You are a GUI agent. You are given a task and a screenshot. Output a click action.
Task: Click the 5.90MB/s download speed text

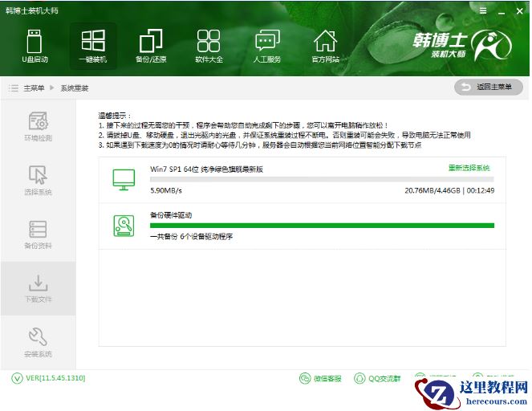[166, 190]
